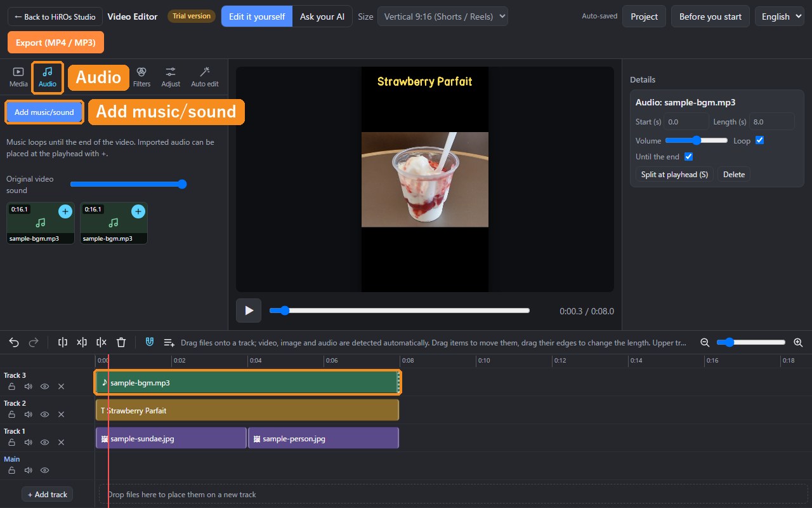This screenshot has height=508, width=812.
Task: Click the Split at playhead (S) button
Action: 674,175
